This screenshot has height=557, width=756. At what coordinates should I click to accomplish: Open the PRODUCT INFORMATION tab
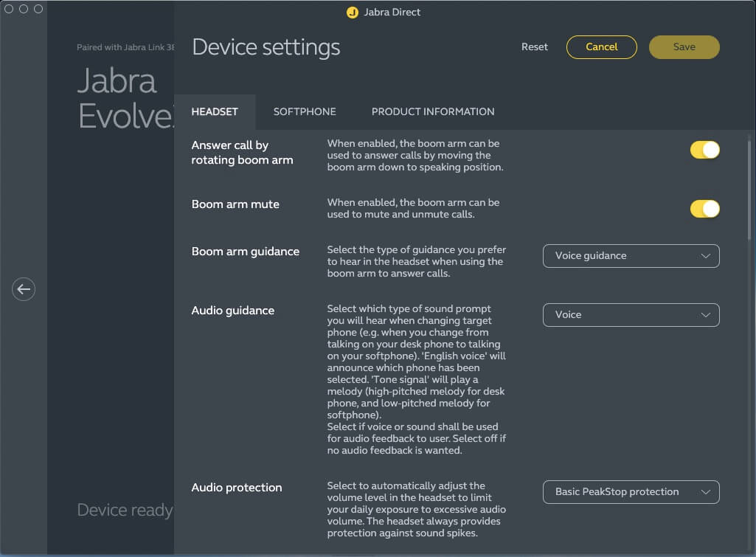point(433,112)
